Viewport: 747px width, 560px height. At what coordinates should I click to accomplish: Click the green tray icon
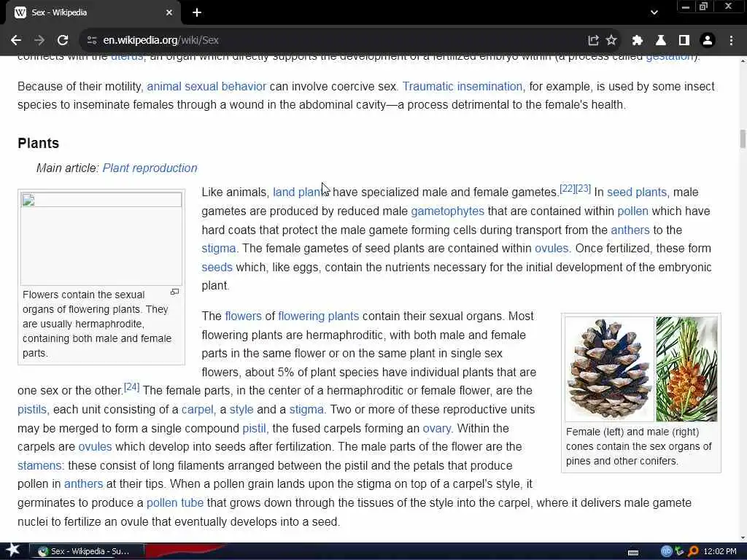[x=679, y=551]
